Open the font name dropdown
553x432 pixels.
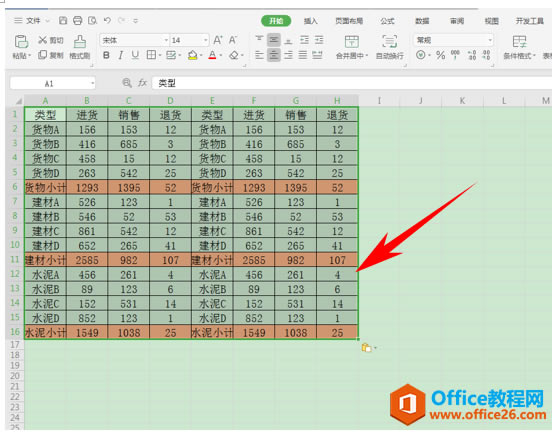pos(166,40)
